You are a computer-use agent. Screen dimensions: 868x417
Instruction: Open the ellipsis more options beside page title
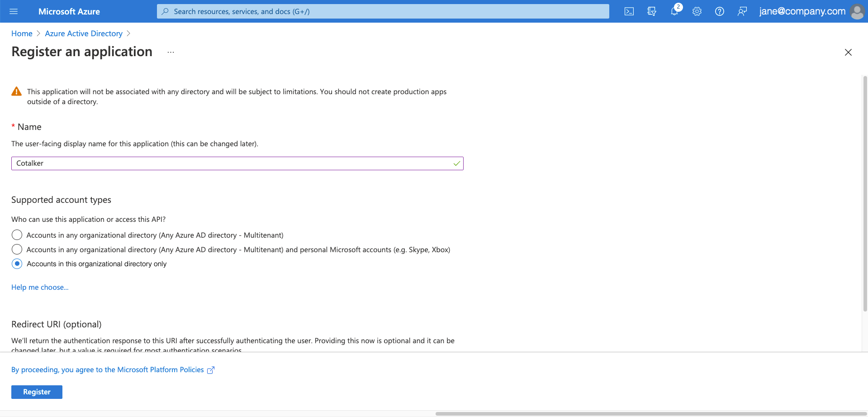click(171, 52)
